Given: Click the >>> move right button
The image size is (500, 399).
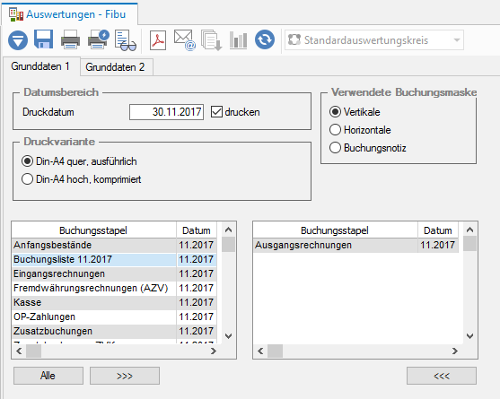Looking at the screenshot, I should (x=125, y=376).
